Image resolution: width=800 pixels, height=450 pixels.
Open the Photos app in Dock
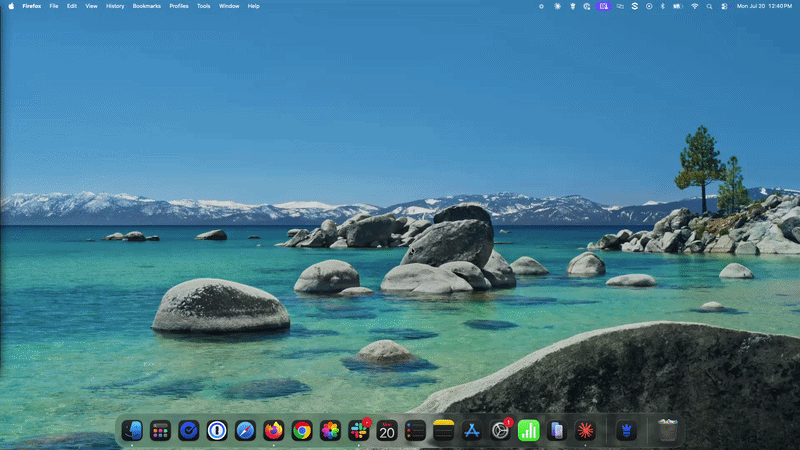pos(330,431)
